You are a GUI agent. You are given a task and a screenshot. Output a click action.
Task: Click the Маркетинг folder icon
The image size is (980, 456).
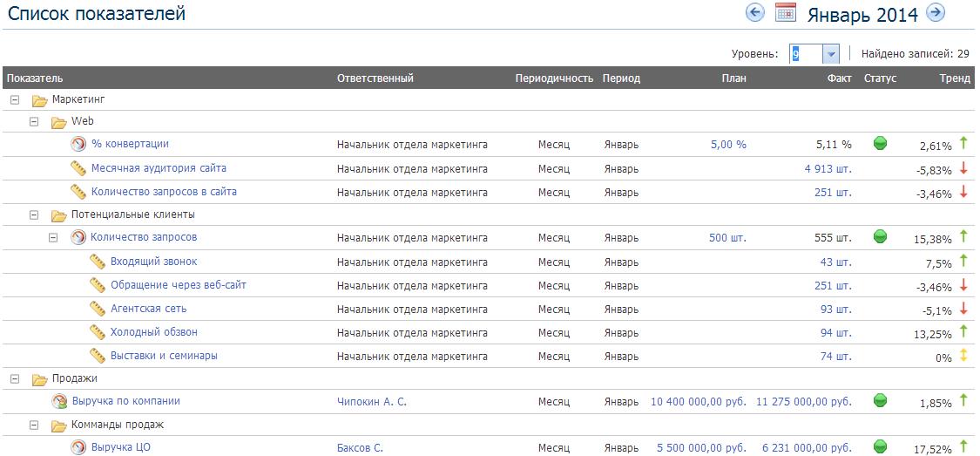[x=39, y=100]
